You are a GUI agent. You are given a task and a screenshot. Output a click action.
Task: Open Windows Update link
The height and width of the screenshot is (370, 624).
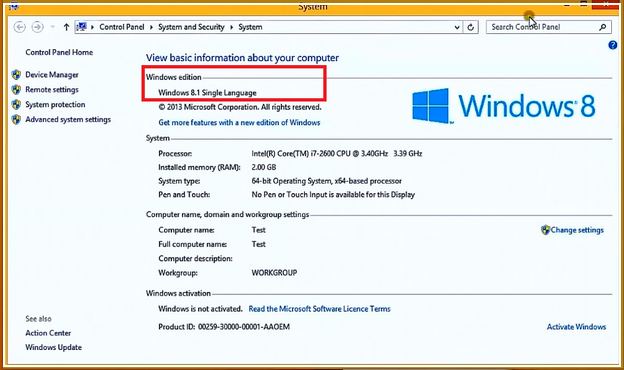[53, 347]
